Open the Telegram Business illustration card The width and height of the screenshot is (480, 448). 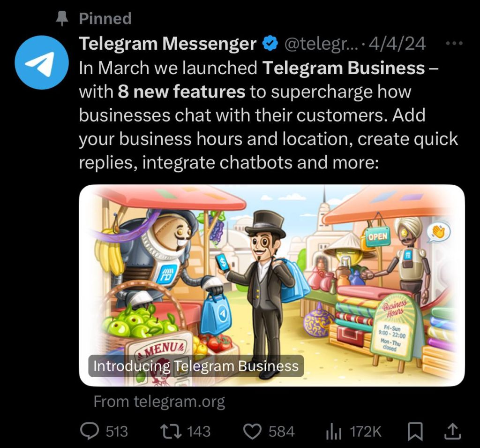(x=272, y=285)
